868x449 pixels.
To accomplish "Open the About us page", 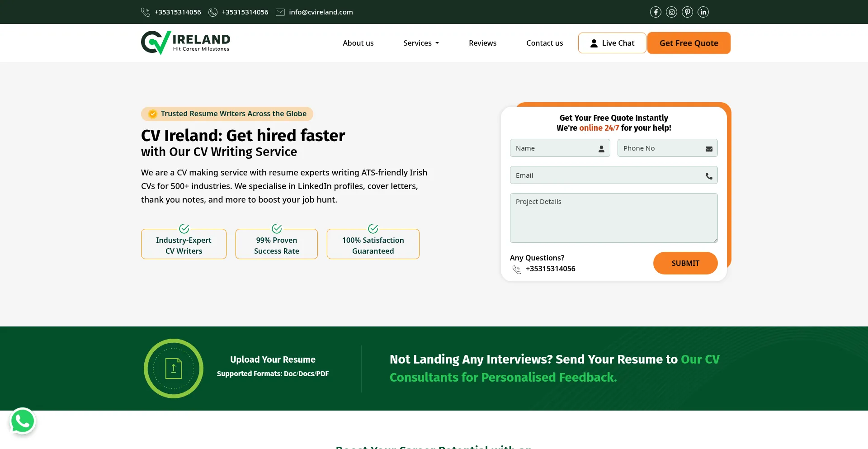I will pos(358,43).
